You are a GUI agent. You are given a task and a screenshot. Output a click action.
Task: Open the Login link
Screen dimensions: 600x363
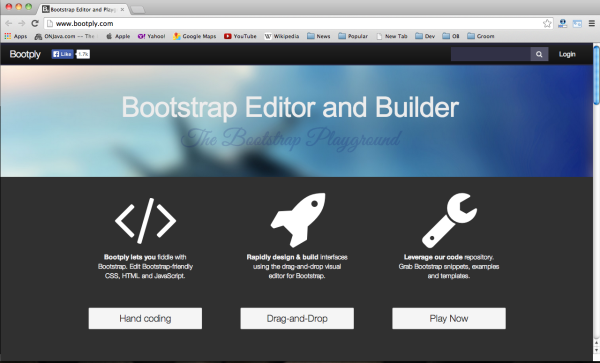click(567, 54)
